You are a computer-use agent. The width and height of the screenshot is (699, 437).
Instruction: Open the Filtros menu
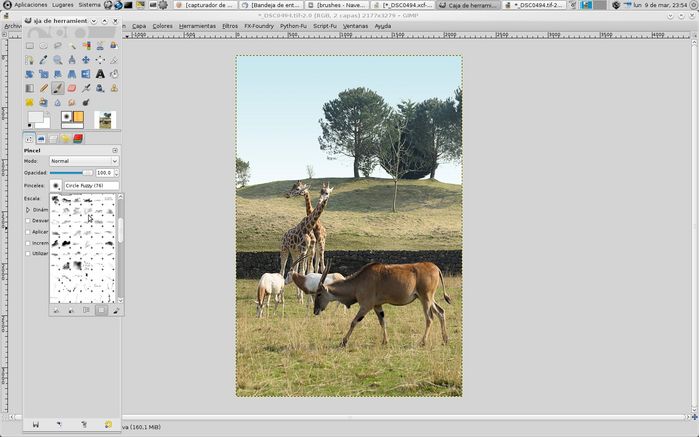click(x=230, y=26)
